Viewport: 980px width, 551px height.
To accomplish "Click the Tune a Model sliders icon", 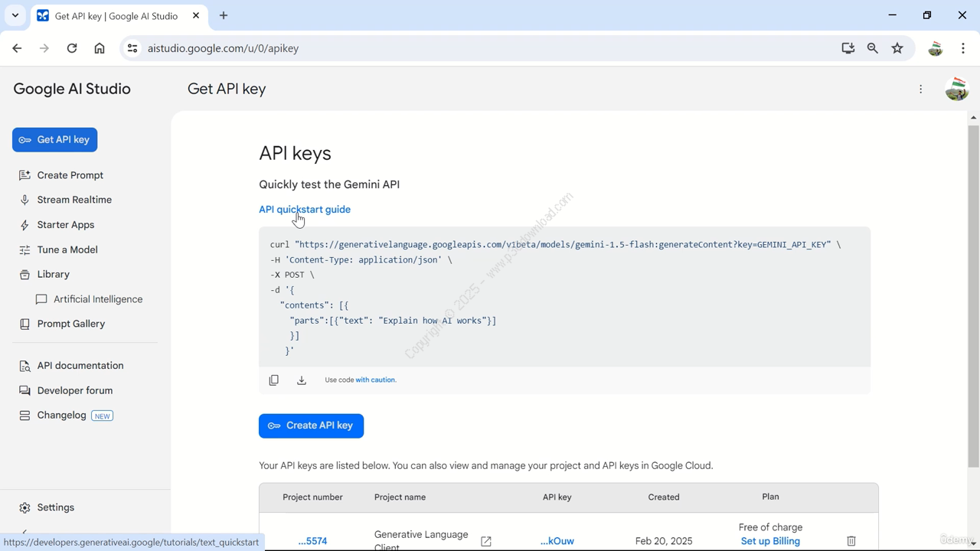I will (x=24, y=249).
